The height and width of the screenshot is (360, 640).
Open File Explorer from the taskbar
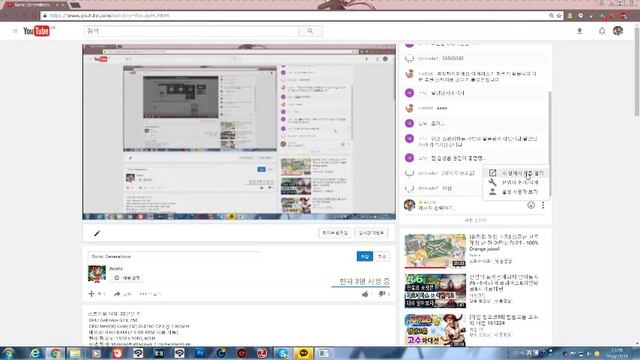(75, 353)
